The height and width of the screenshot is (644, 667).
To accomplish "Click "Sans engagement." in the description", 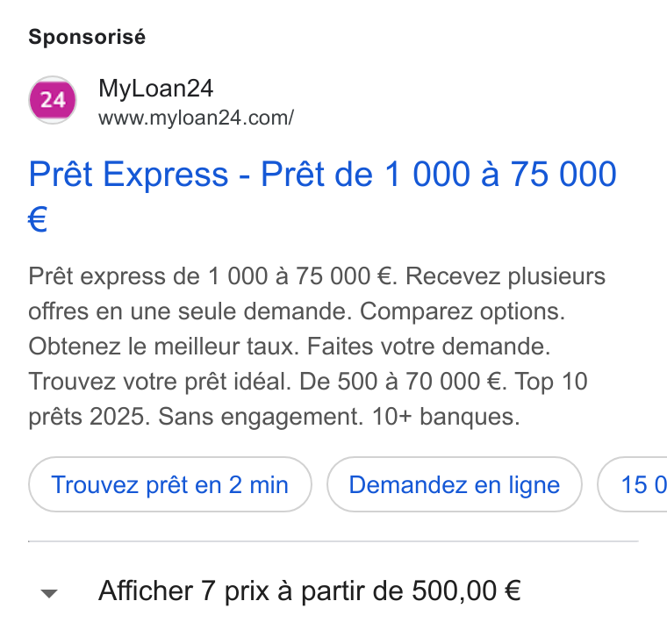I will (x=262, y=416).
